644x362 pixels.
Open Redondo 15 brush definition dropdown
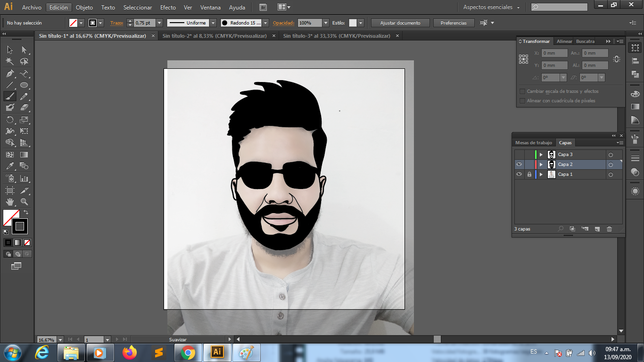click(265, 23)
